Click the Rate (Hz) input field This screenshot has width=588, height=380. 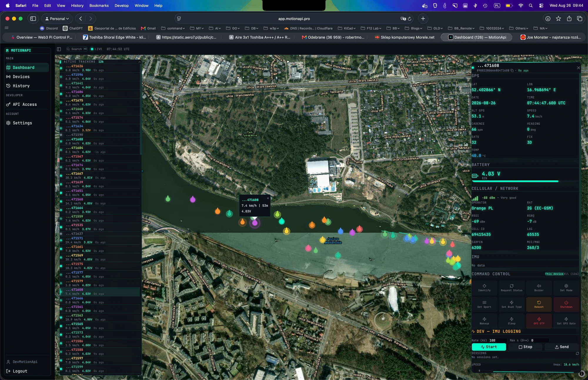(x=497, y=340)
